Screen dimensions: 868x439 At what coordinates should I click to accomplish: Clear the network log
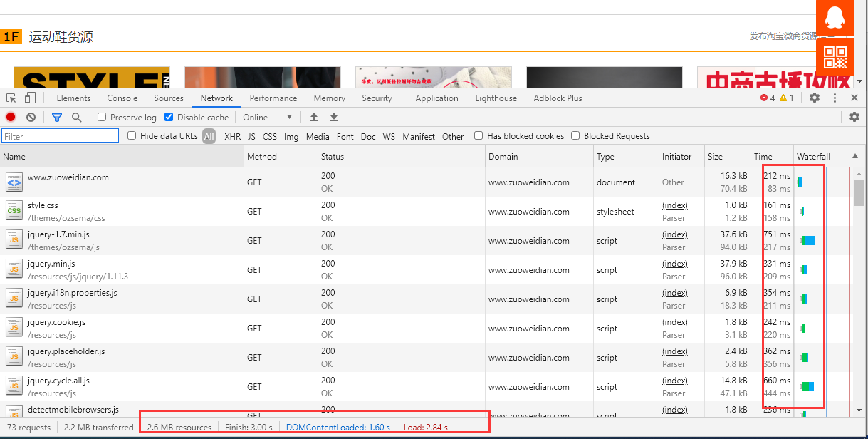31,117
